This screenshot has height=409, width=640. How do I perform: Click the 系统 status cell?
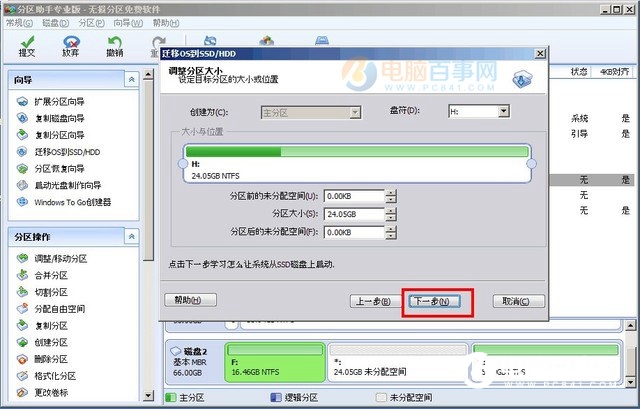pos(579,118)
